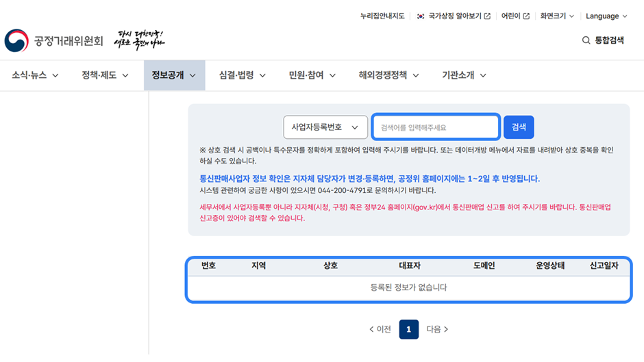Viewport: 644px width, 362px height.
Task: Click the magnifier icon for 통합검색
Action: (586, 40)
